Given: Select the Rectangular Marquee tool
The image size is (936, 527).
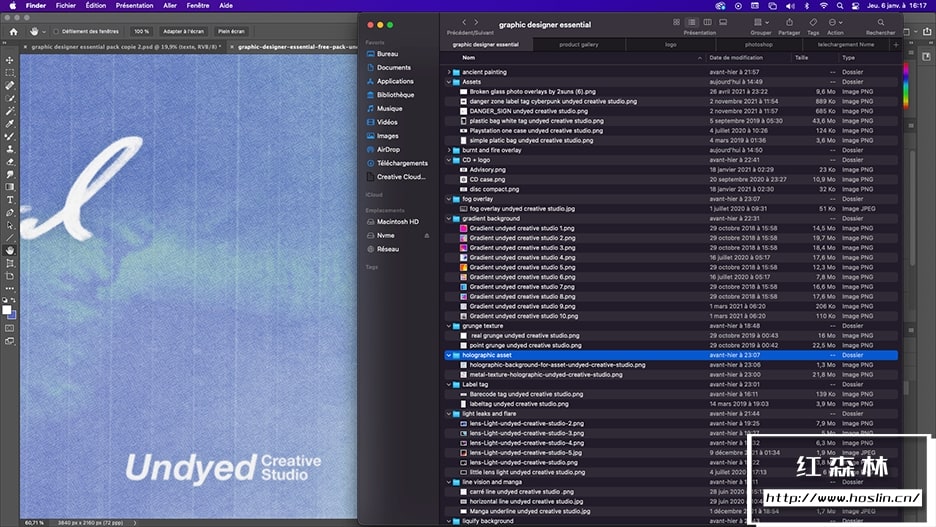Looking at the screenshot, I should pos(10,73).
